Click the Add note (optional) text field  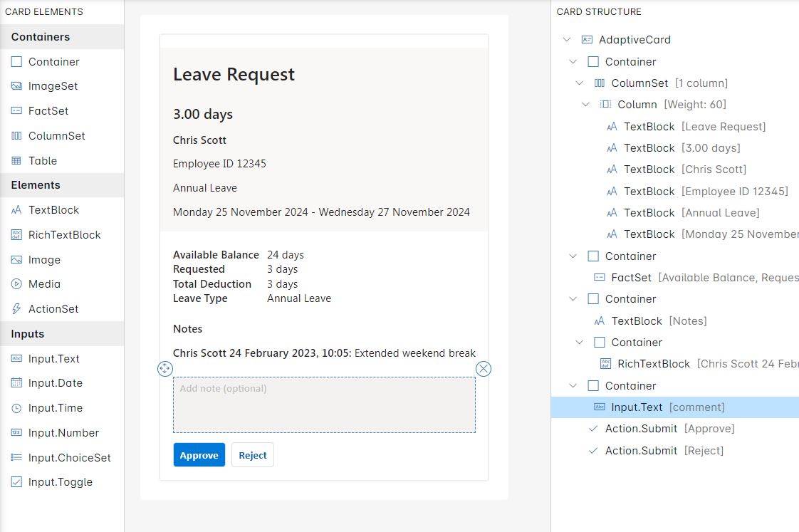[x=324, y=405]
